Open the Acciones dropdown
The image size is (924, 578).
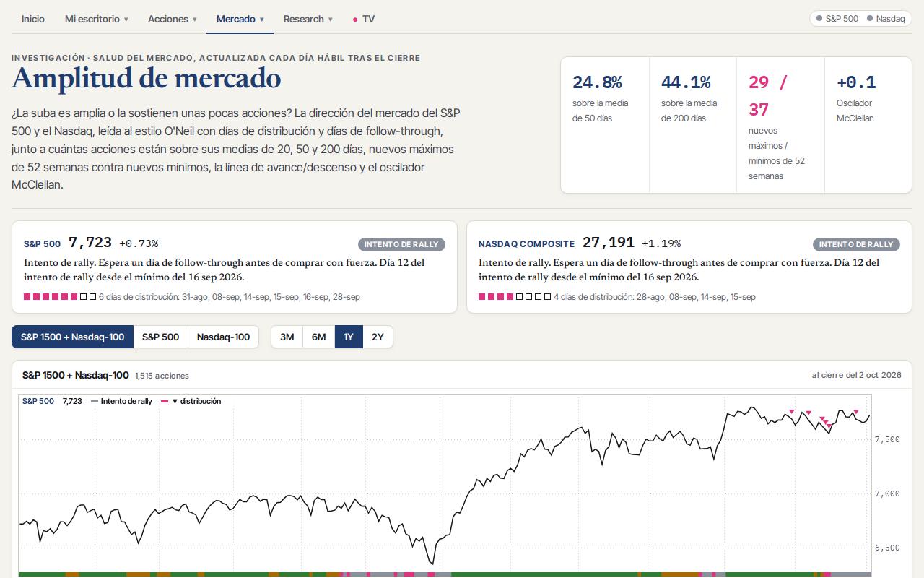[x=172, y=20]
